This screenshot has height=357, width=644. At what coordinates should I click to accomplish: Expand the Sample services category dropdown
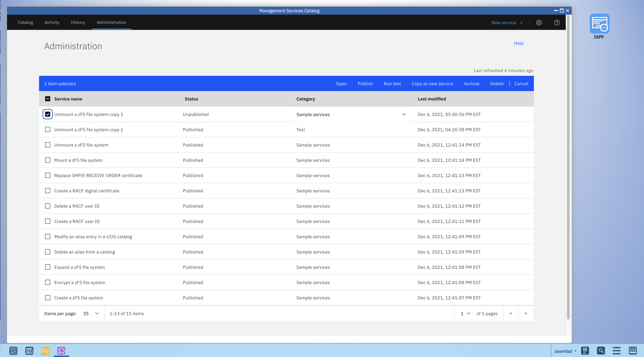(403, 115)
